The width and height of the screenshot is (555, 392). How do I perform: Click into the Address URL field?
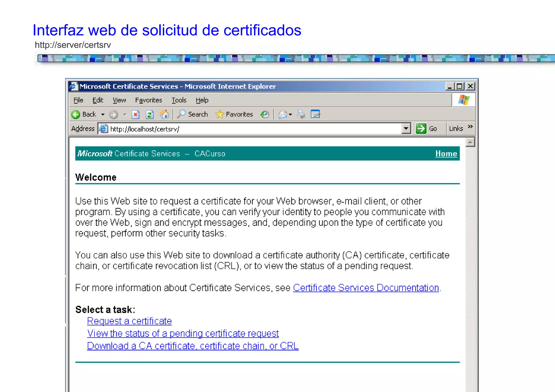(255, 129)
